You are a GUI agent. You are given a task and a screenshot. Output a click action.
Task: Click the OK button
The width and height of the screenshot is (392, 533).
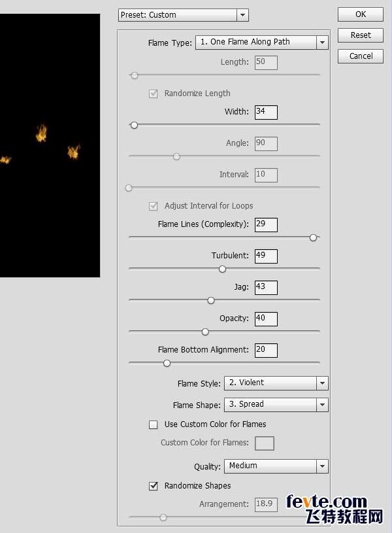[360, 14]
